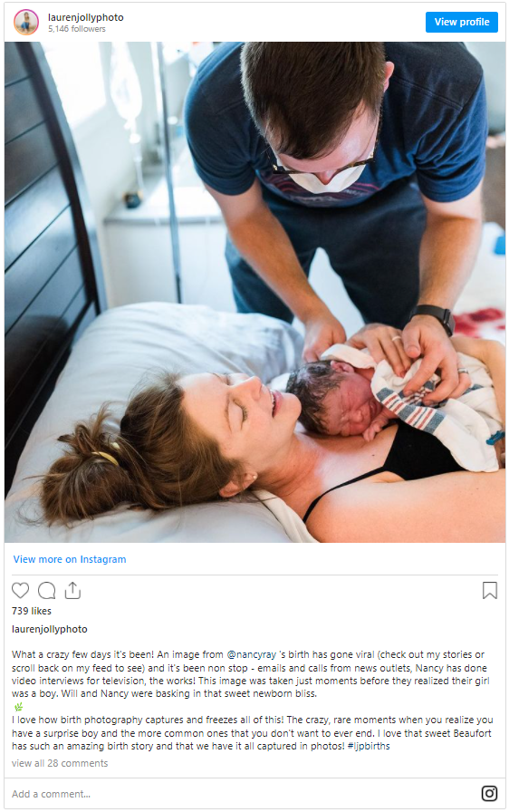The height and width of the screenshot is (812, 509).
Task: Open the birth photo in the post
Action: click(255, 292)
